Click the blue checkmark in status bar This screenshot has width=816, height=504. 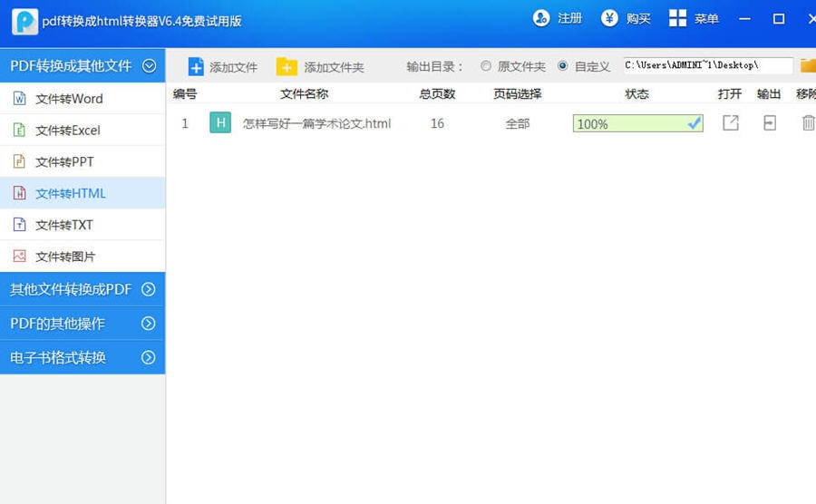click(695, 123)
